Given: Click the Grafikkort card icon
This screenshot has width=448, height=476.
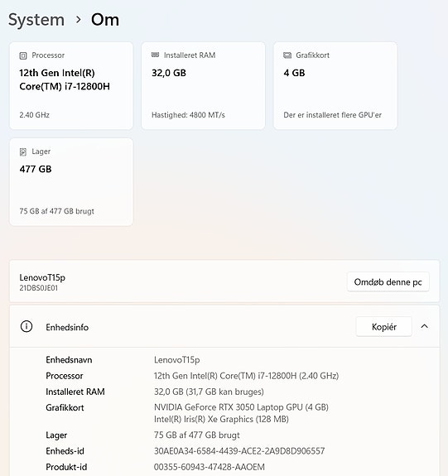Looking at the screenshot, I should (287, 55).
